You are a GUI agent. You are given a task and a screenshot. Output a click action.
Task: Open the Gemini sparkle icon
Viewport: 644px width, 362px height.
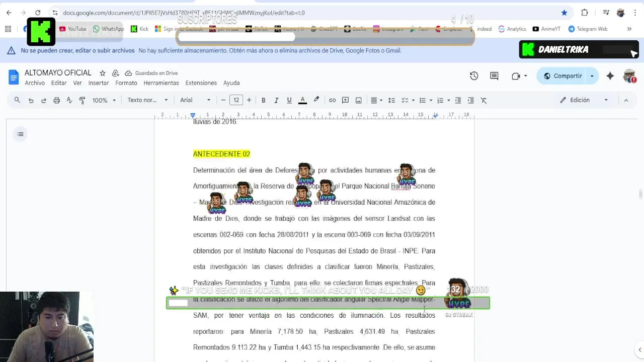pos(610,76)
